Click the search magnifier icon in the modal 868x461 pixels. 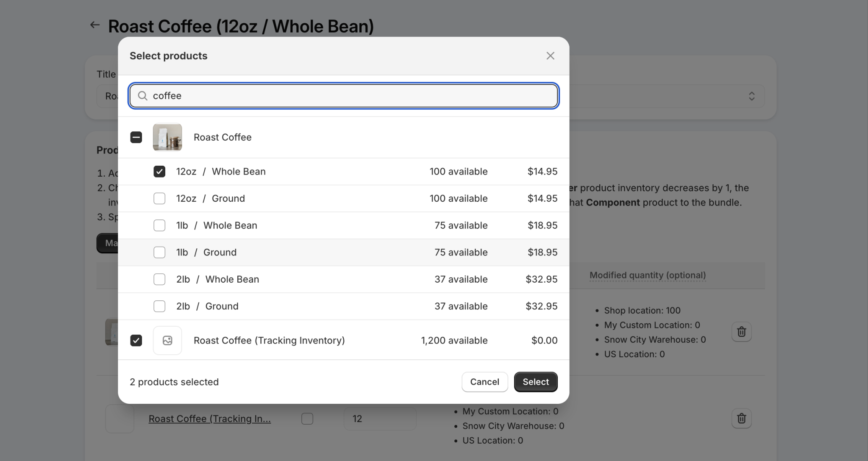coord(142,96)
